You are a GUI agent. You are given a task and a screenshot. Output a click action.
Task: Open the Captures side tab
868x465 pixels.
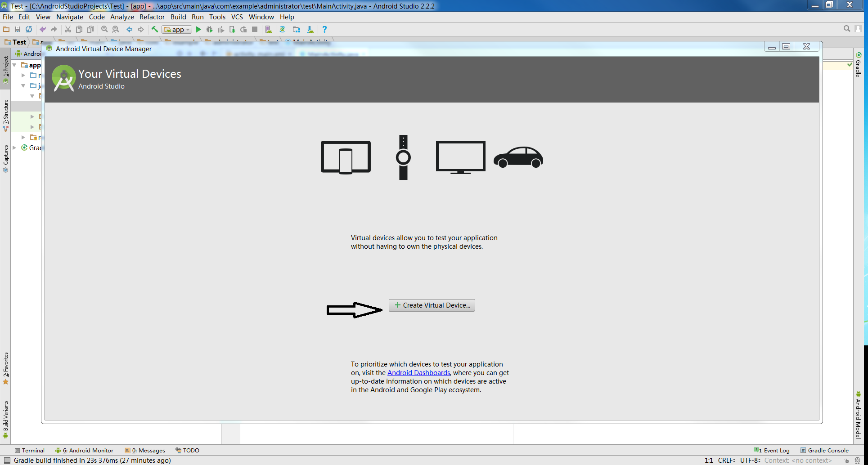pos(6,159)
